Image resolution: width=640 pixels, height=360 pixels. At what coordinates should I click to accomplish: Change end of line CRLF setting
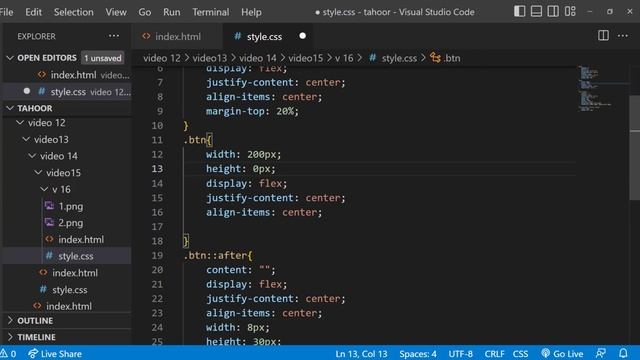pyautogui.click(x=494, y=353)
